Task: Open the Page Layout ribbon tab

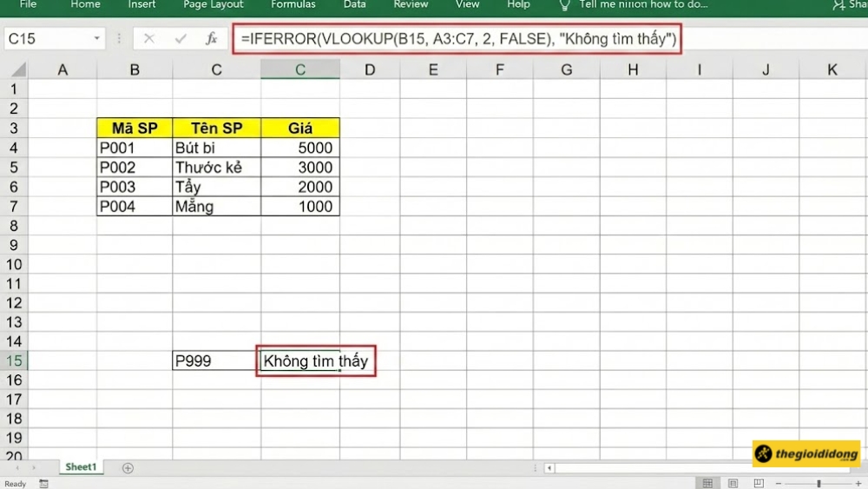Action: [214, 4]
